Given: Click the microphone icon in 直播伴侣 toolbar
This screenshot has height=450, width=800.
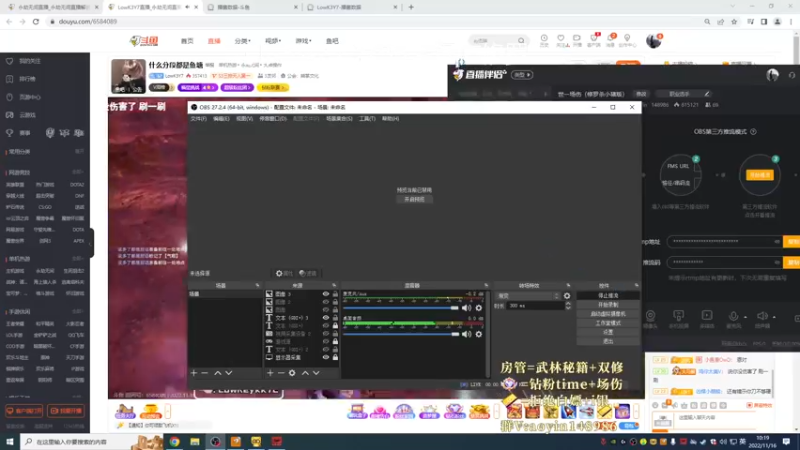Looking at the screenshot, I should (x=733, y=316).
